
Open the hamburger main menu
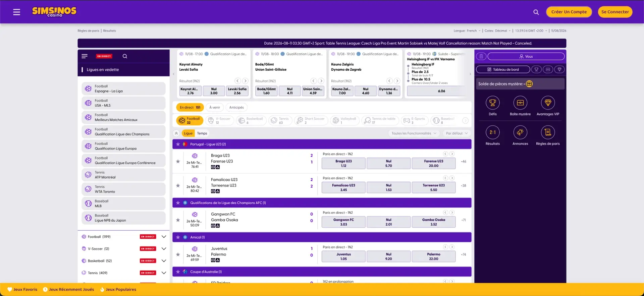click(16, 12)
